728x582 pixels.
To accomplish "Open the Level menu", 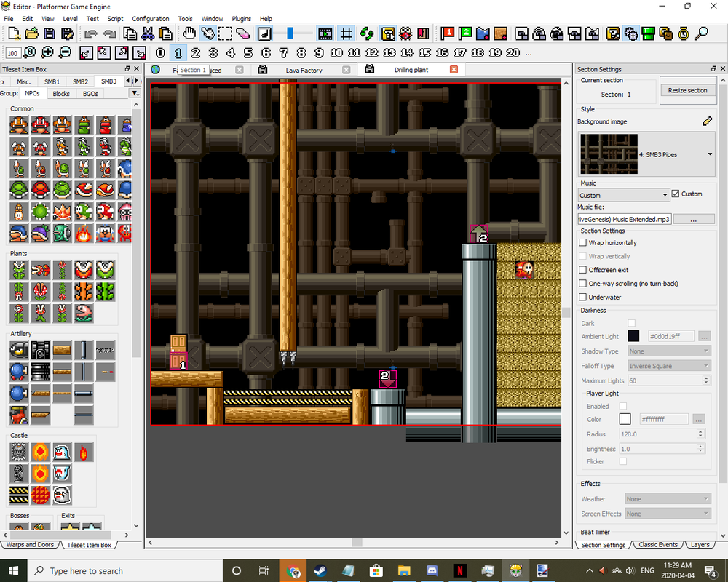I will (70, 19).
